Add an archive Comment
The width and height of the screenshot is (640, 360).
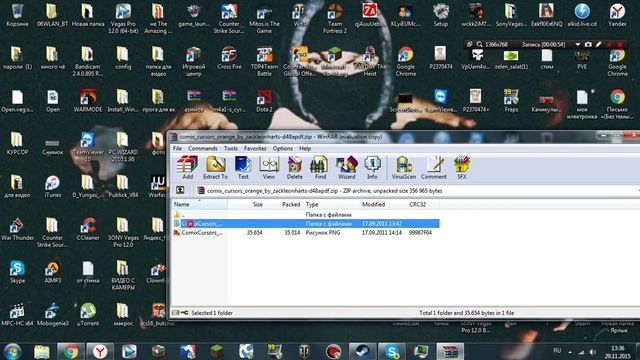(433, 167)
